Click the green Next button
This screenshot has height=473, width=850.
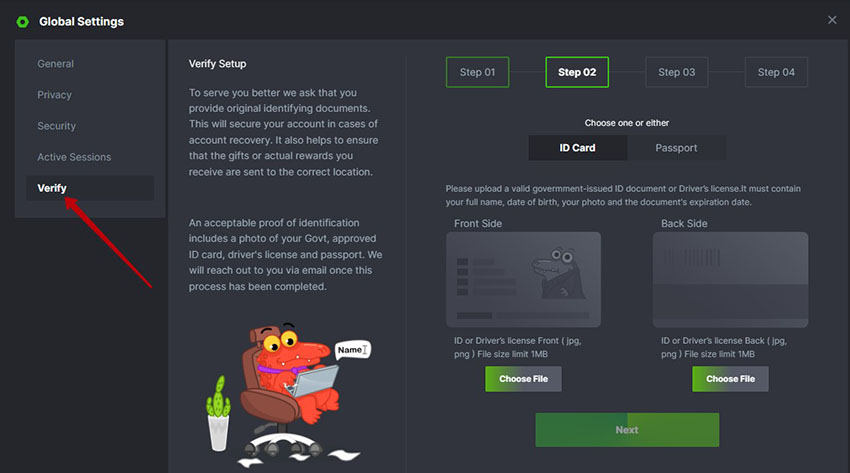tap(627, 430)
